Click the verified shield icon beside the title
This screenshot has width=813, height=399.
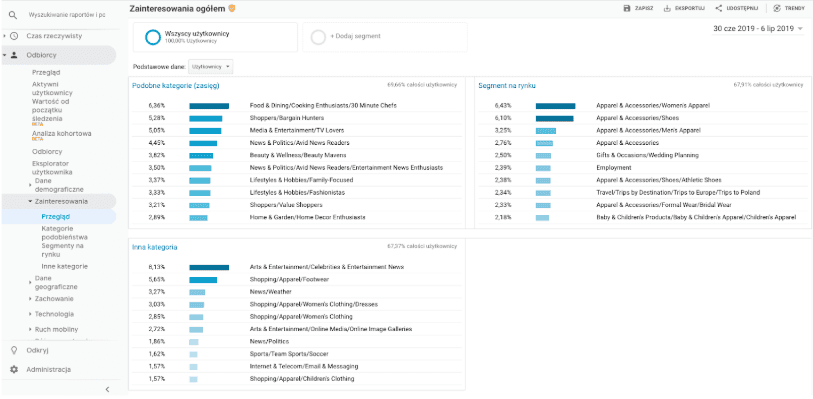click(x=232, y=8)
